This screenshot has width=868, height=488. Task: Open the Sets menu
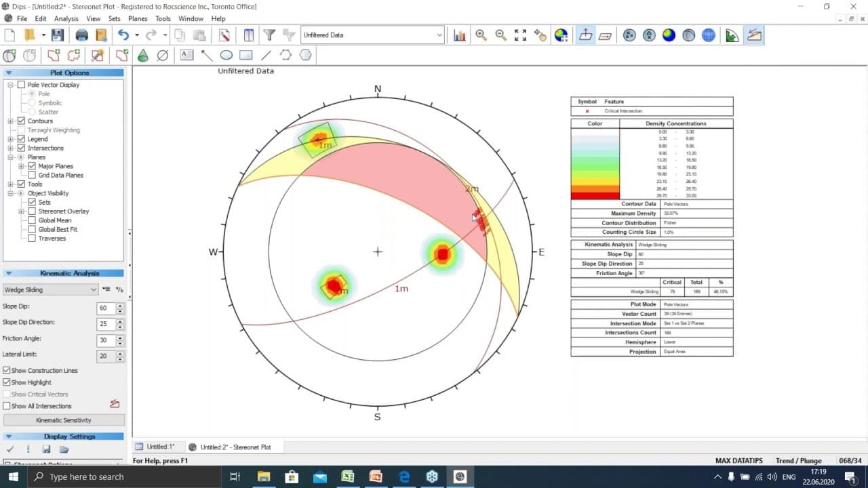(114, 18)
